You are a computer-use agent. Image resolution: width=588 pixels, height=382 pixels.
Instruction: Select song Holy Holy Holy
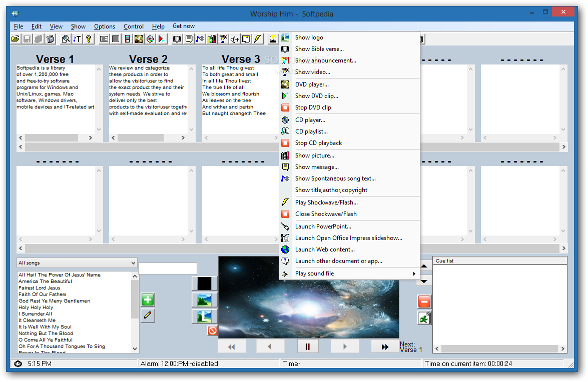[36, 307]
